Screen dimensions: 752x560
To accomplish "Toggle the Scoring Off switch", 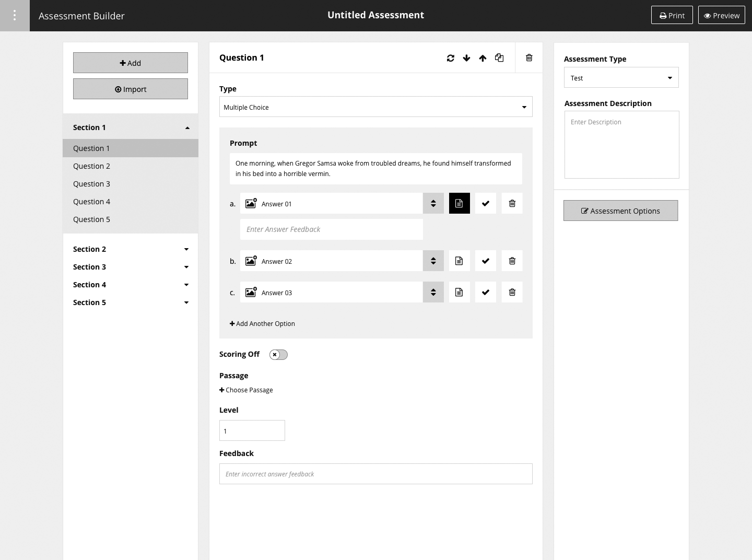I will [x=278, y=355].
